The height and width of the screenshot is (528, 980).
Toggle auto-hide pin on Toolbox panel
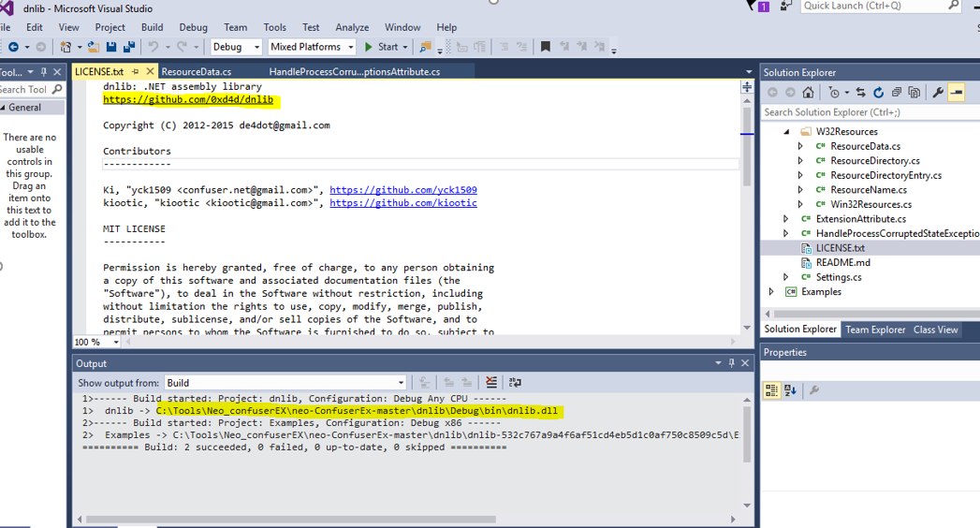[44, 72]
